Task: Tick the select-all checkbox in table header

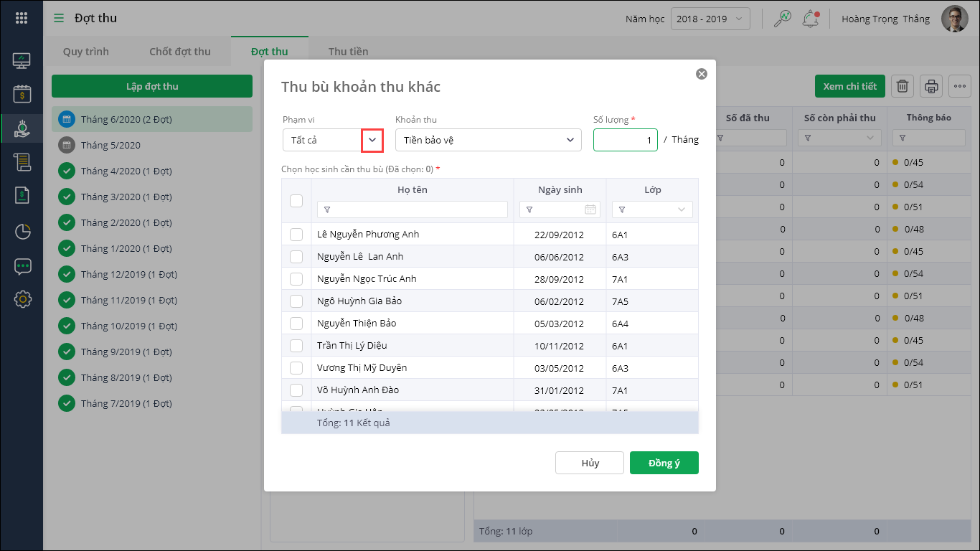Action: coord(296,201)
